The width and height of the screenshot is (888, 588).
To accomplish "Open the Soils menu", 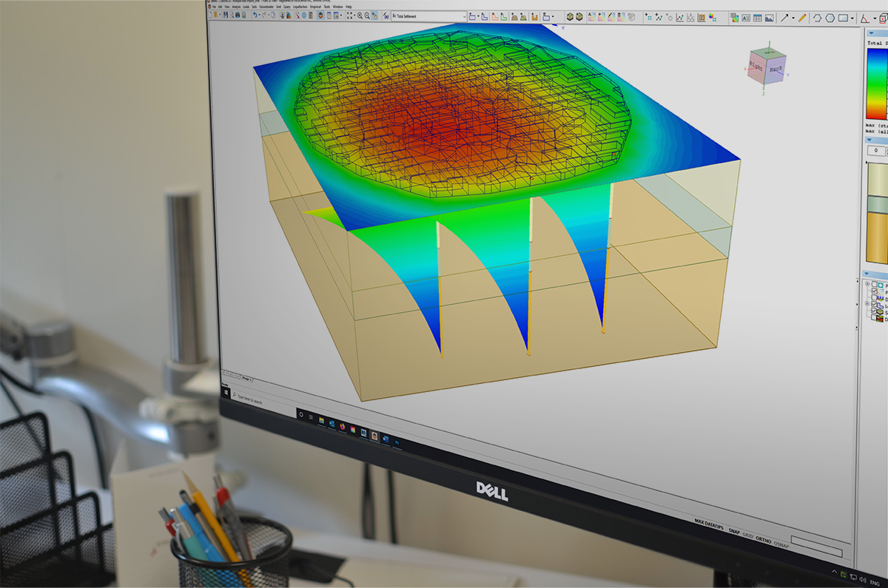I will pos(254,7).
